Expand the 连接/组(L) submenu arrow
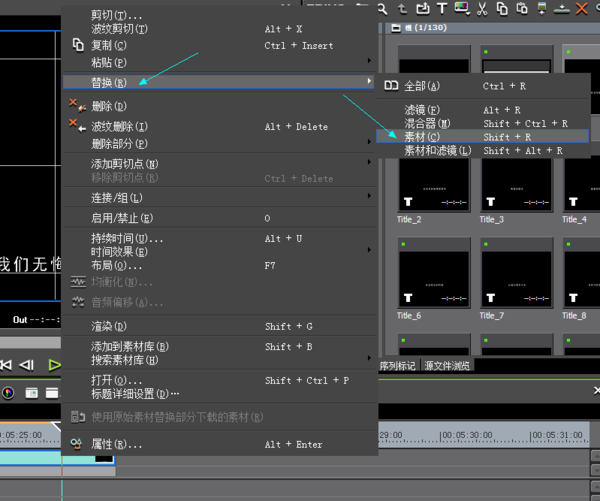600x501 pixels. coord(369,196)
